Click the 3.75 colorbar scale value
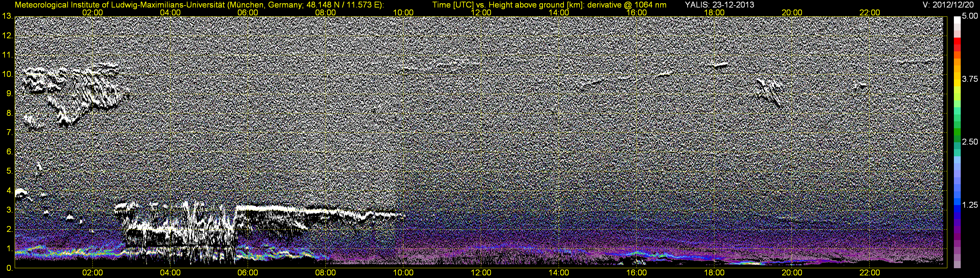The height and width of the screenshot is (278, 980). 970,79
